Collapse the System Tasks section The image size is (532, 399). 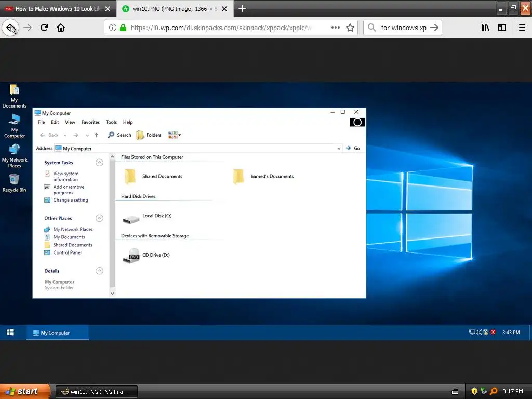click(x=99, y=163)
